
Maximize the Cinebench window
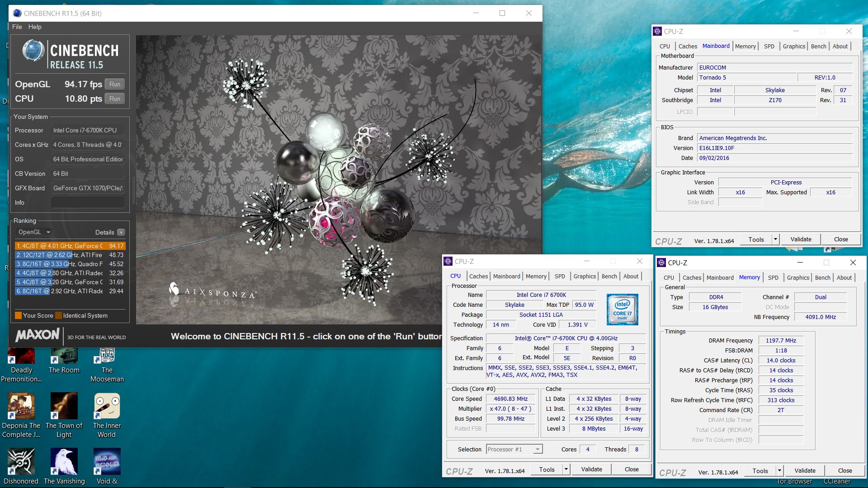[502, 13]
